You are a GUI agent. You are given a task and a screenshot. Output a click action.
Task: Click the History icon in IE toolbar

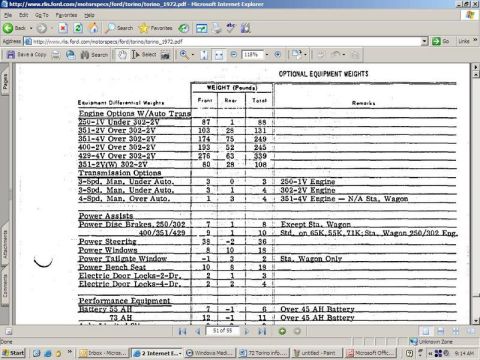tap(183, 28)
